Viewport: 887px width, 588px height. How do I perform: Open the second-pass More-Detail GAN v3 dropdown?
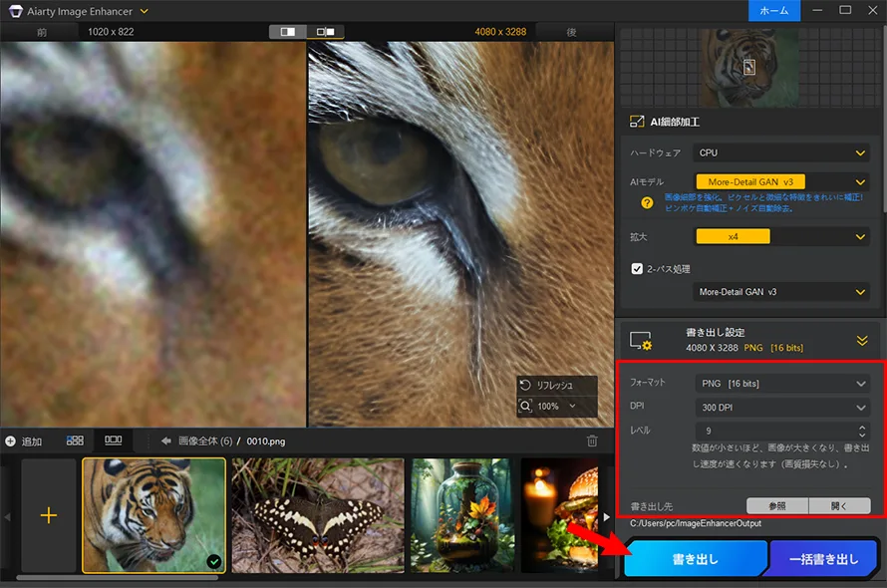point(781,292)
